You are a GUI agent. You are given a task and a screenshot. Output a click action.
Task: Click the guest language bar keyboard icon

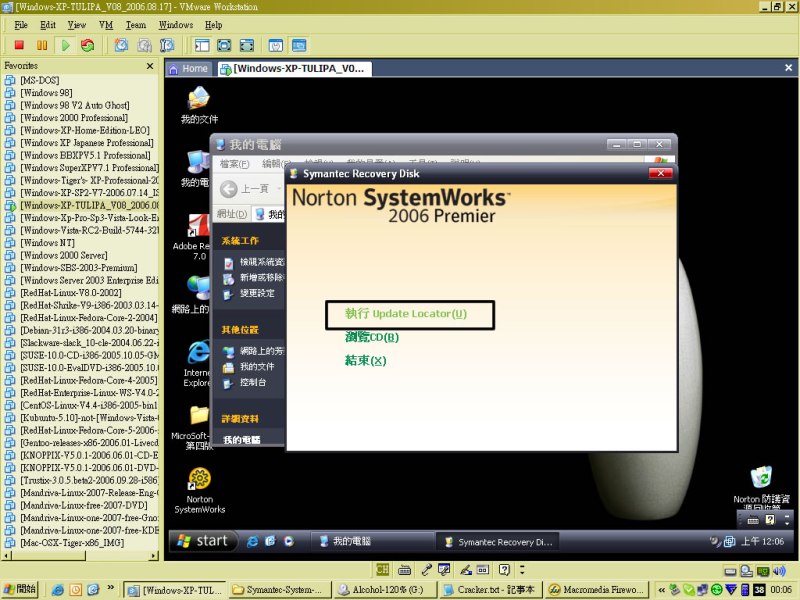[x=753, y=520]
